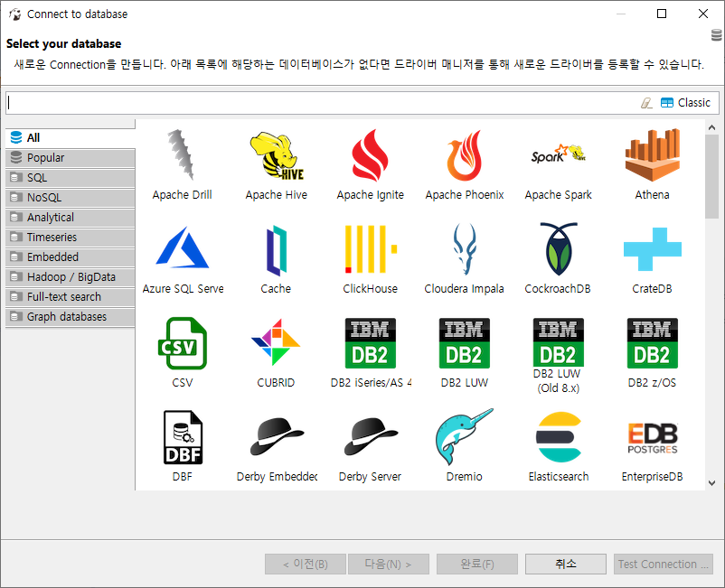Choose the CUBRID database icon
725x588 pixels.
tap(276, 343)
